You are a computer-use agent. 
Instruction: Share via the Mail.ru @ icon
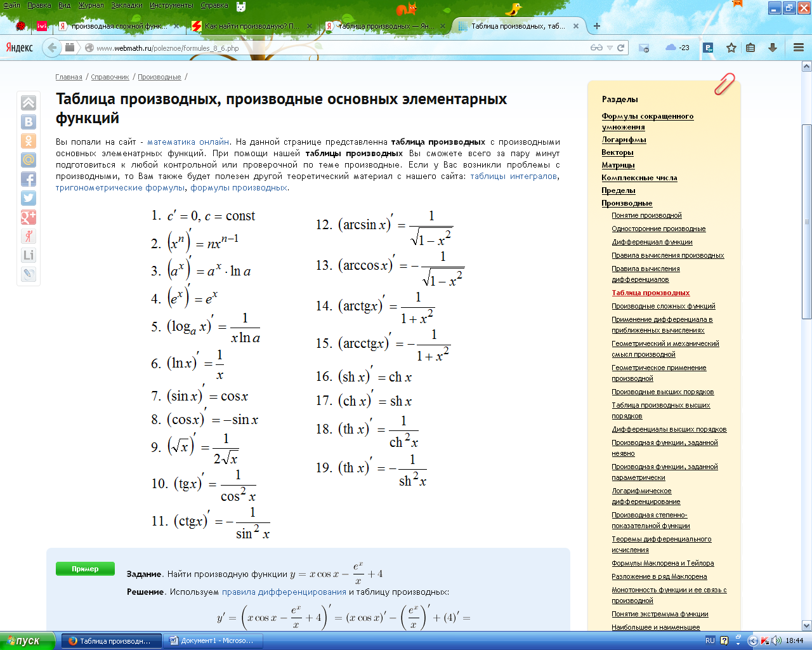click(29, 160)
